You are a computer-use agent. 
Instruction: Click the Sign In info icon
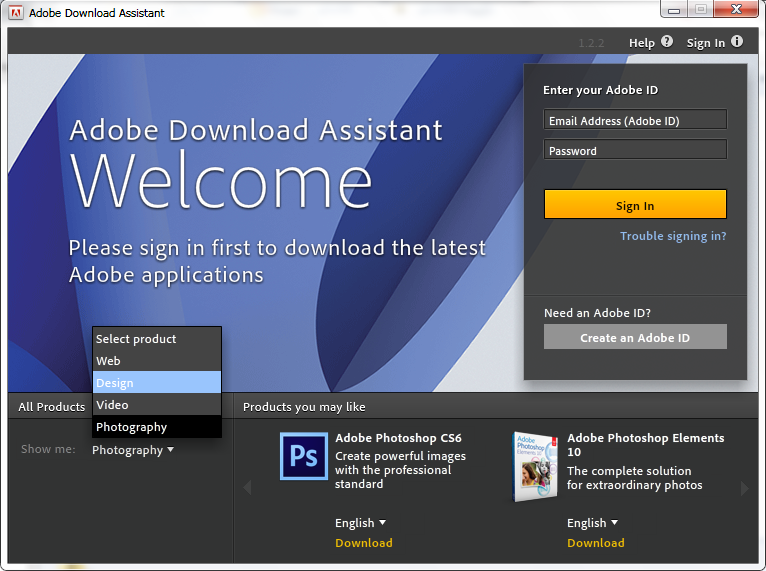pos(737,42)
